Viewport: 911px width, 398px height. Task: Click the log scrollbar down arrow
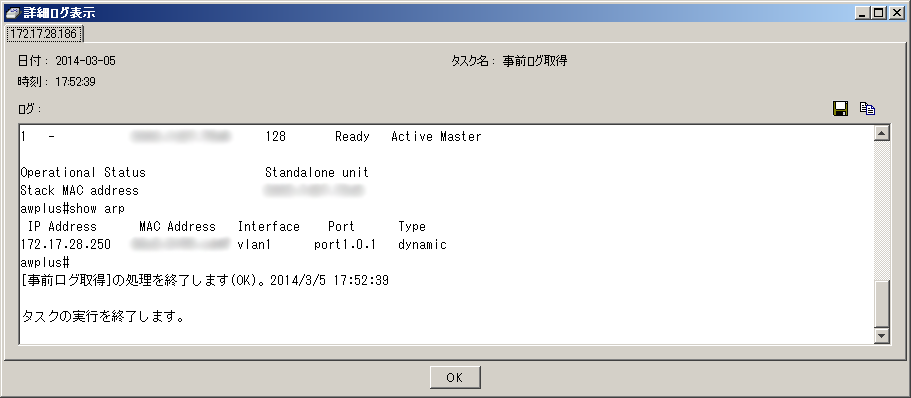coord(881,335)
